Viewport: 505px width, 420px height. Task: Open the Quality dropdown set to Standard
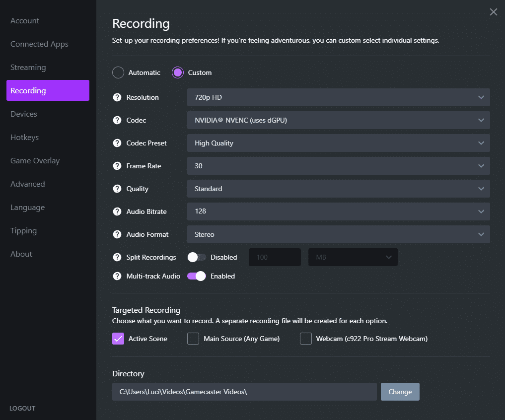click(x=338, y=189)
